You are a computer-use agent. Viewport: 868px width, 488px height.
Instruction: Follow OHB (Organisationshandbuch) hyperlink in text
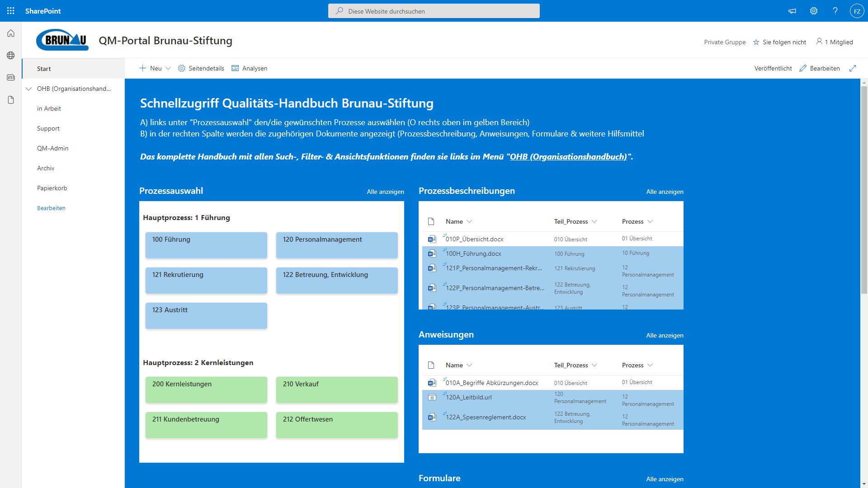click(x=568, y=157)
